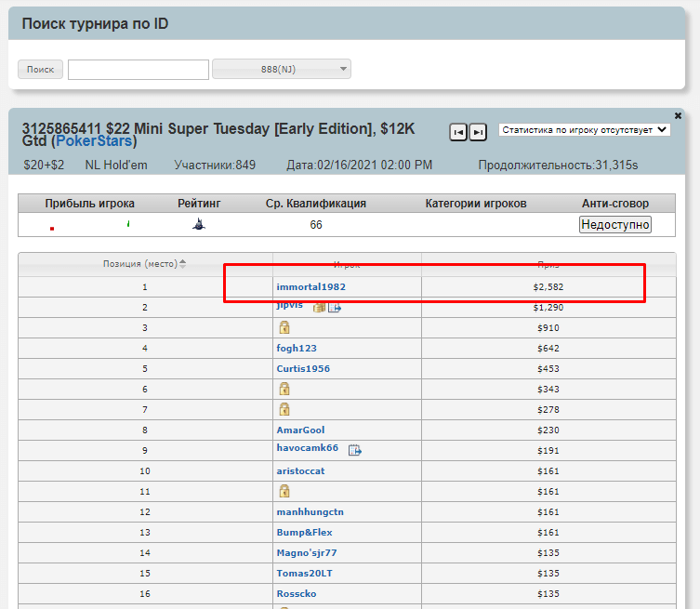This screenshot has height=609, width=700.
Task: Click the next tournament arrow button
Action: (x=477, y=132)
